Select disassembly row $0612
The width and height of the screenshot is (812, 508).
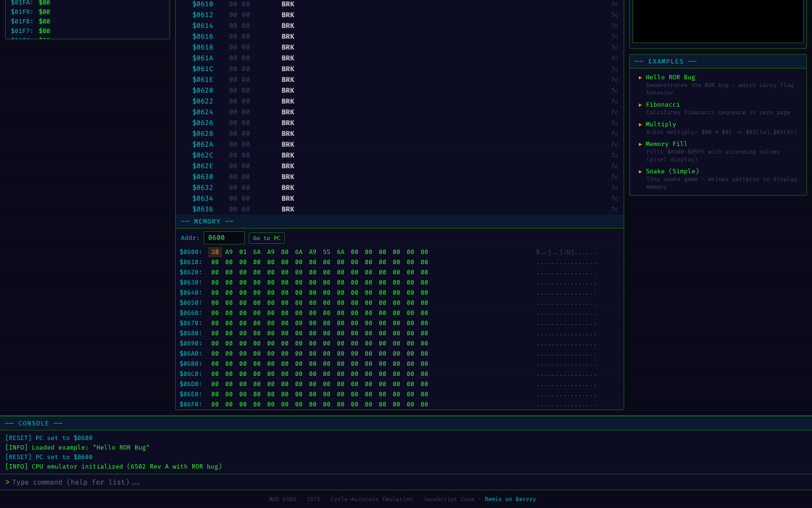[x=400, y=15]
